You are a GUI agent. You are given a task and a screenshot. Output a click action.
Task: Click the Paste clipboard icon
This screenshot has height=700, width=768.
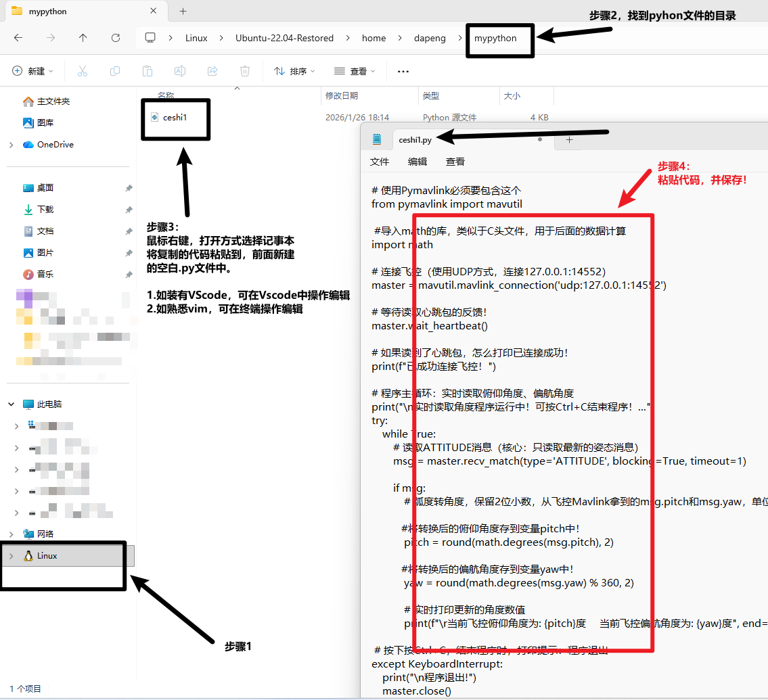click(148, 71)
